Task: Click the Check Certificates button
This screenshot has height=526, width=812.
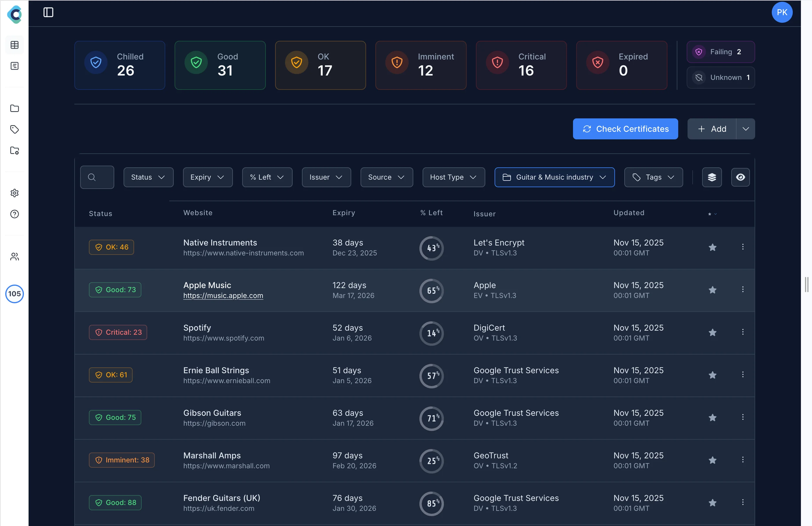Action: [x=625, y=129]
